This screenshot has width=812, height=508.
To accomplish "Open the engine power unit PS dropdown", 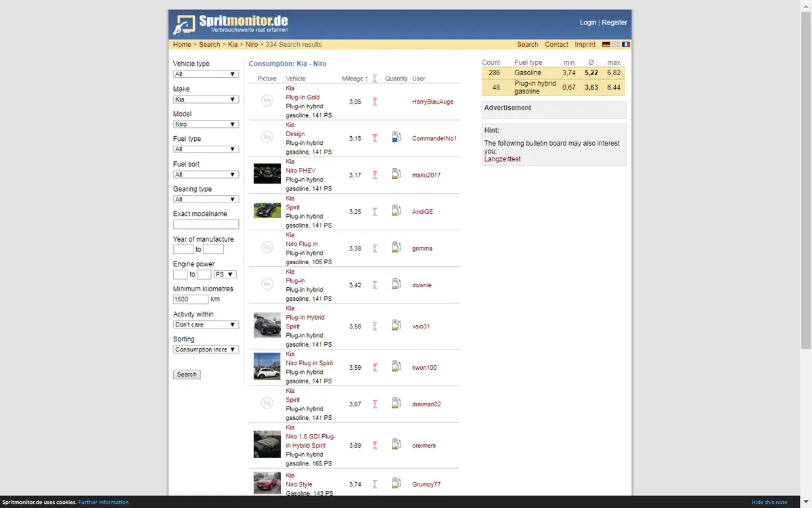I will click(225, 274).
